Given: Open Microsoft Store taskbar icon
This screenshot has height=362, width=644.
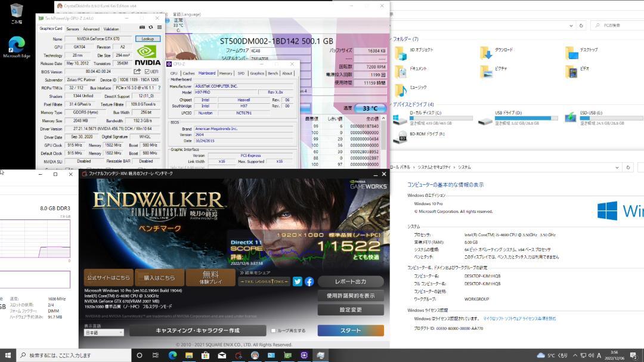Looking at the screenshot, I should [205, 355].
